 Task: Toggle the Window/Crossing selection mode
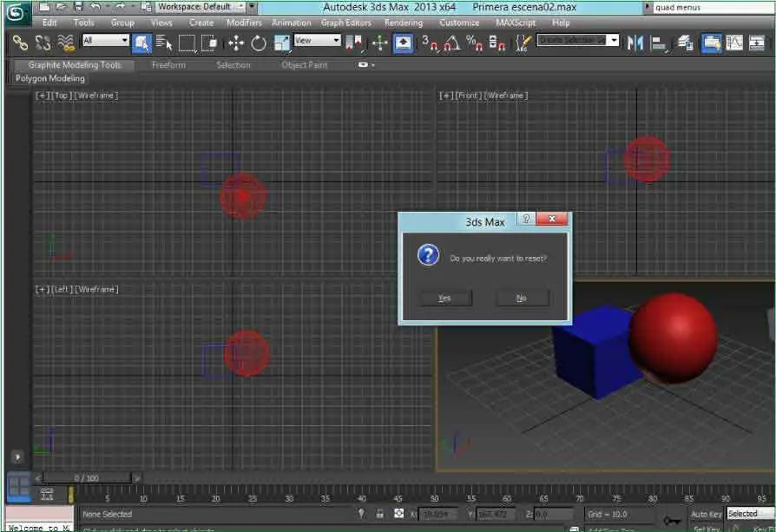pos(209,43)
